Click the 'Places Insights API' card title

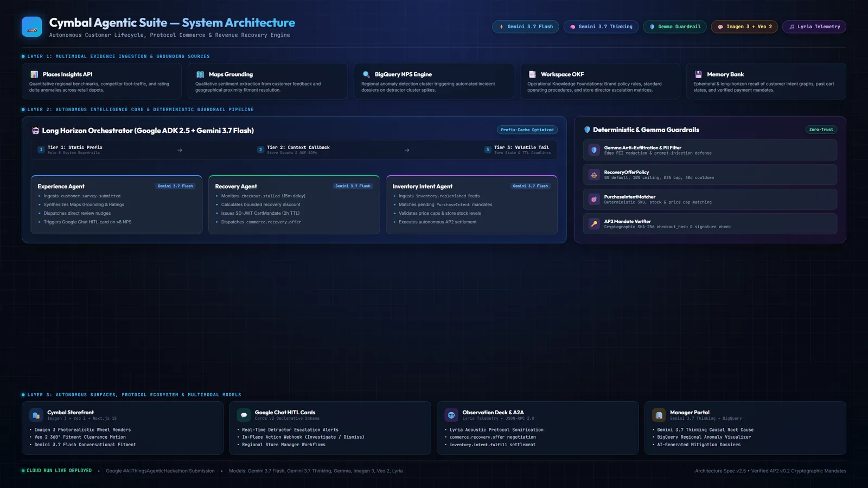click(x=67, y=74)
